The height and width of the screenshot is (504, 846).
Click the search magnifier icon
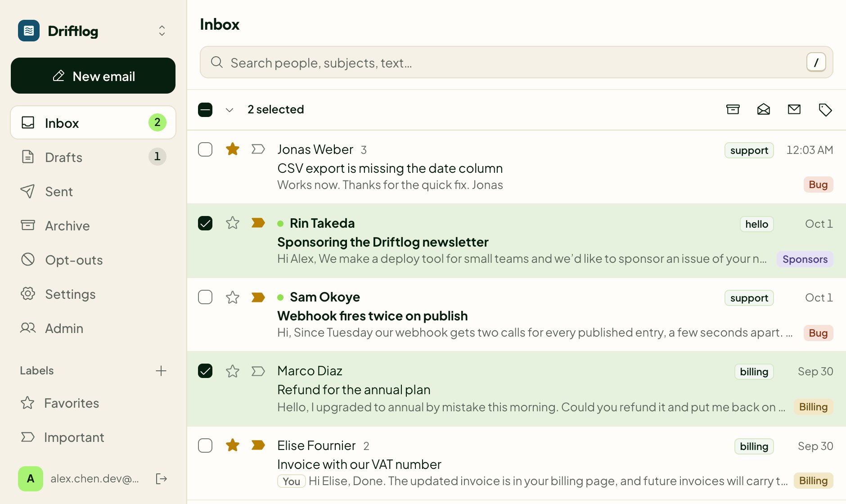pos(217,62)
